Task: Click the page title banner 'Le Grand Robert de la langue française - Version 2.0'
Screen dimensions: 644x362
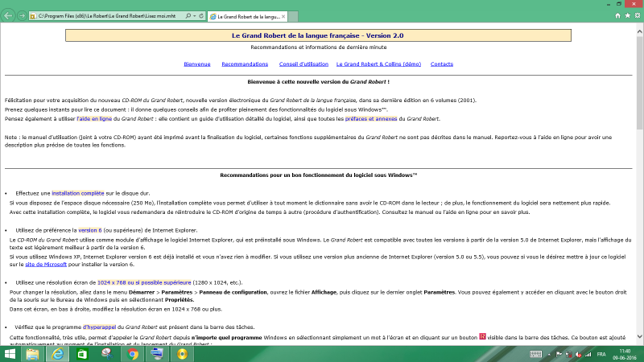Action: click(318, 35)
